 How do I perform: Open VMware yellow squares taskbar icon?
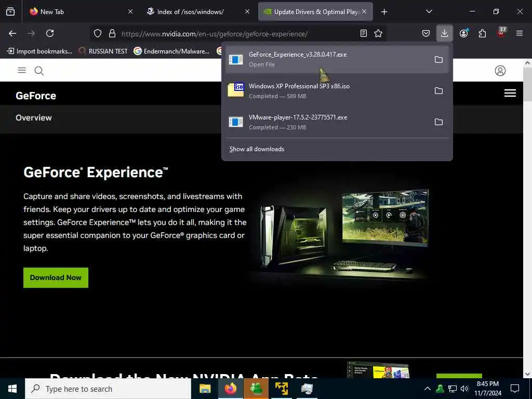click(281, 389)
